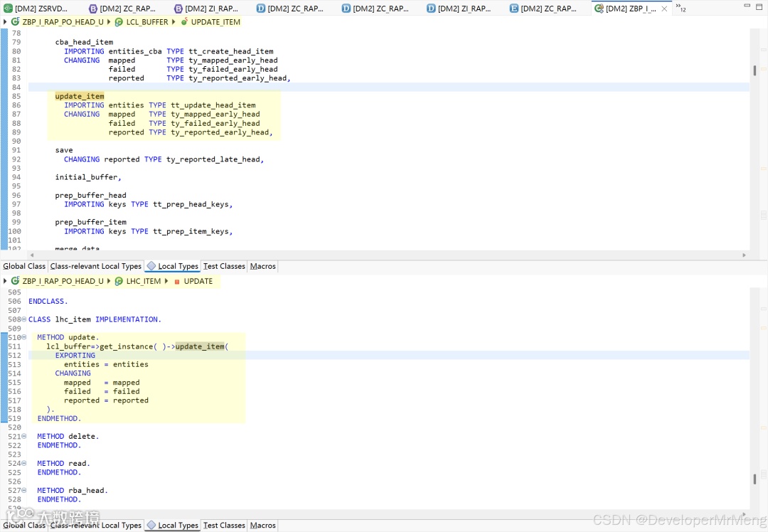This screenshot has width=768, height=532.
Task: Click ENDCLASS on line 506
Action: 46,302
